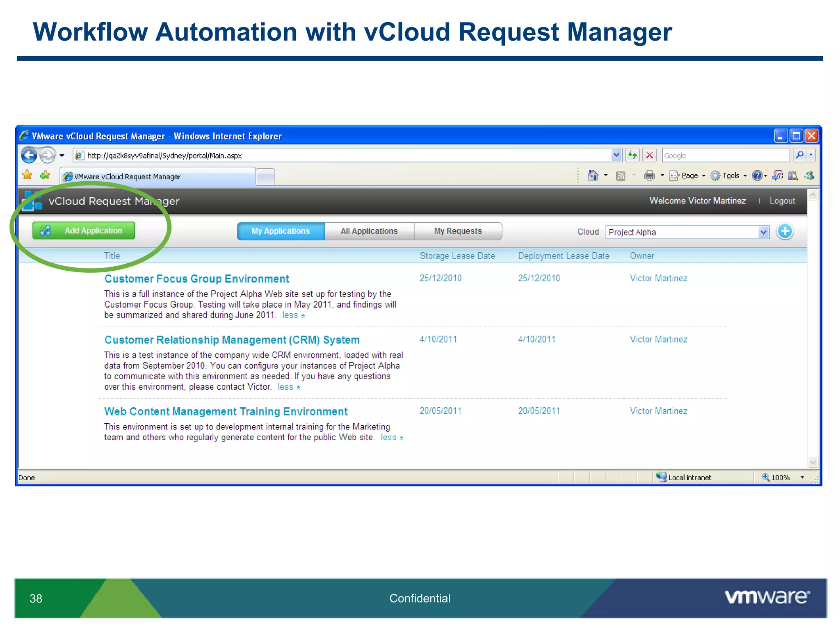
Task: Click the vCloud Request Manager logo
Action: click(32, 201)
